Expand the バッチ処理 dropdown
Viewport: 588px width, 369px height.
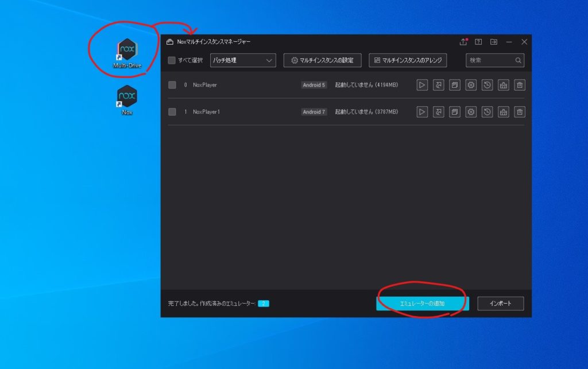pyautogui.click(x=243, y=60)
